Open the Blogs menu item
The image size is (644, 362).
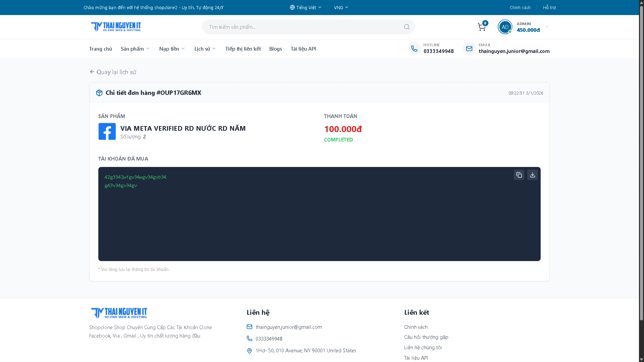[x=276, y=49]
